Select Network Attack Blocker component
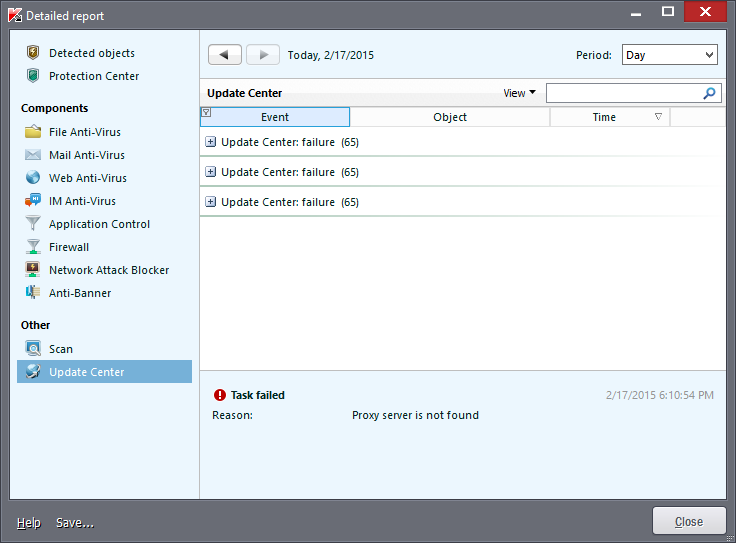This screenshot has height=543, width=736. coord(109,270)
